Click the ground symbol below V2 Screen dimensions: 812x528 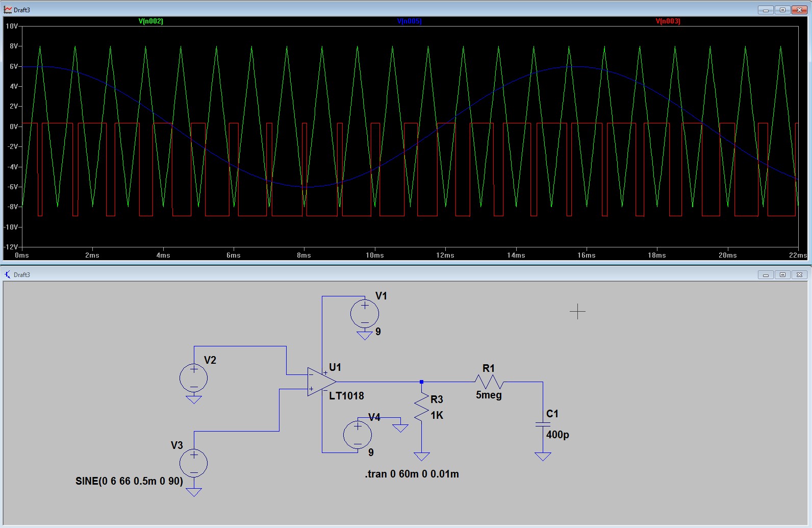(194, 399)
